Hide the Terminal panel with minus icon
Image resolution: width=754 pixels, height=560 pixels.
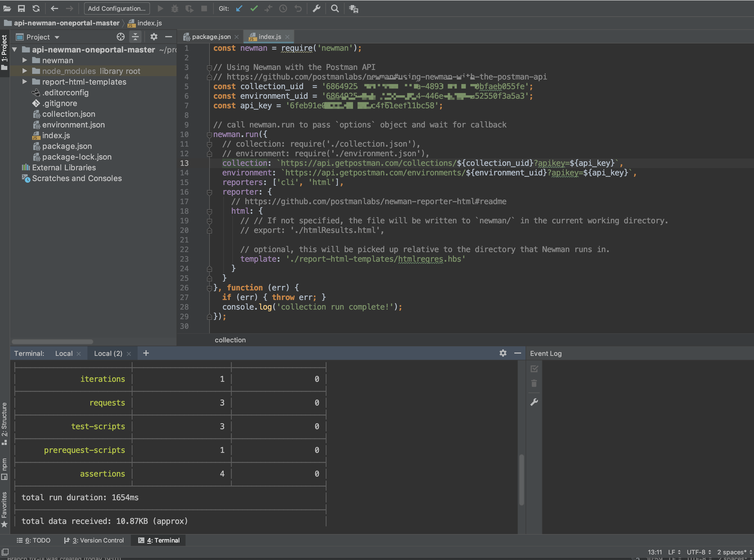click(518, 353)
